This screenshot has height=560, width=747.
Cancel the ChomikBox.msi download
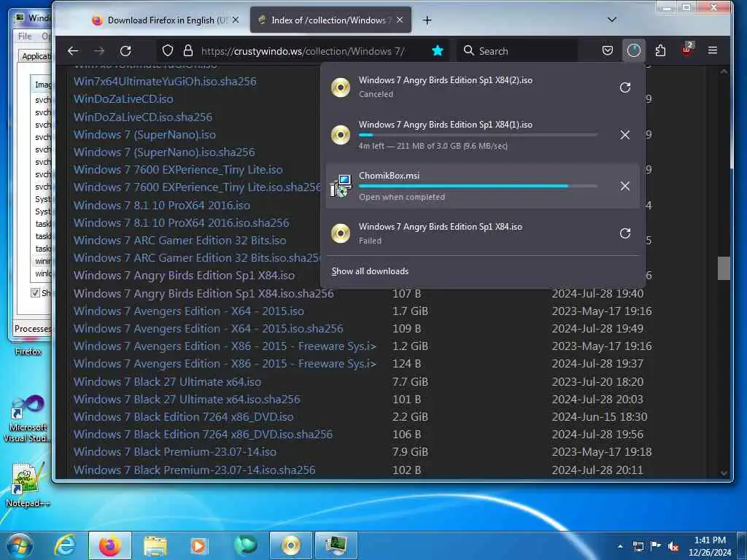coord(625,186)
